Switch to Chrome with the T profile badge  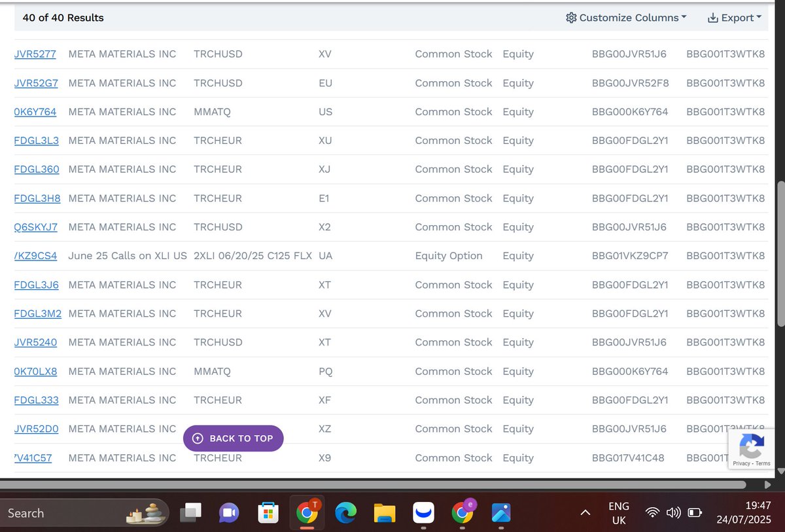tap(307, 512)
